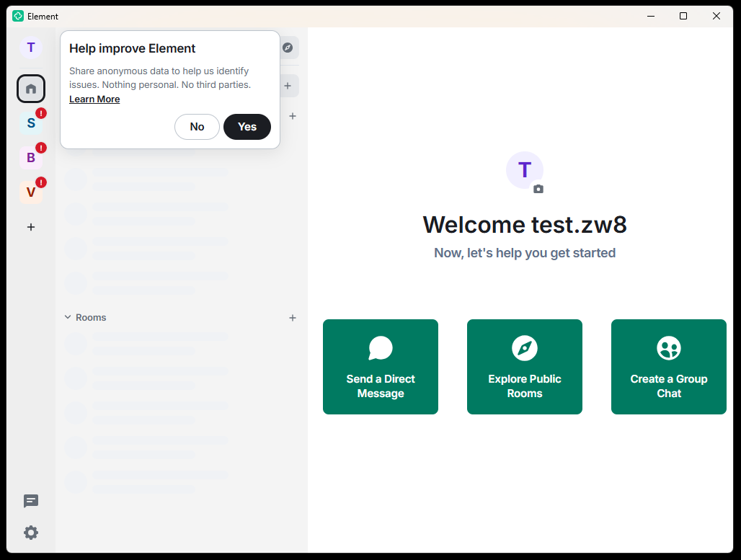The width and height of the screenshot is (741, 560).
Task: Click the large T profile avatar
Action: (x=525, y=170)
